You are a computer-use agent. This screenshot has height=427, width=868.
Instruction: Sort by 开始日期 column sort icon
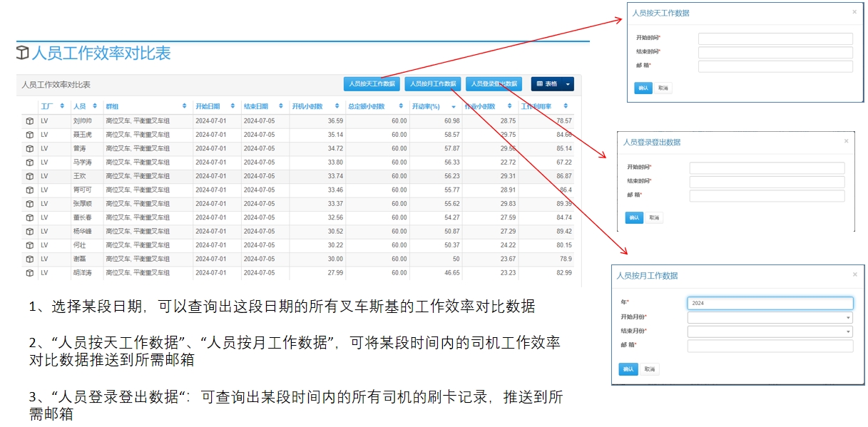(233, 106)
